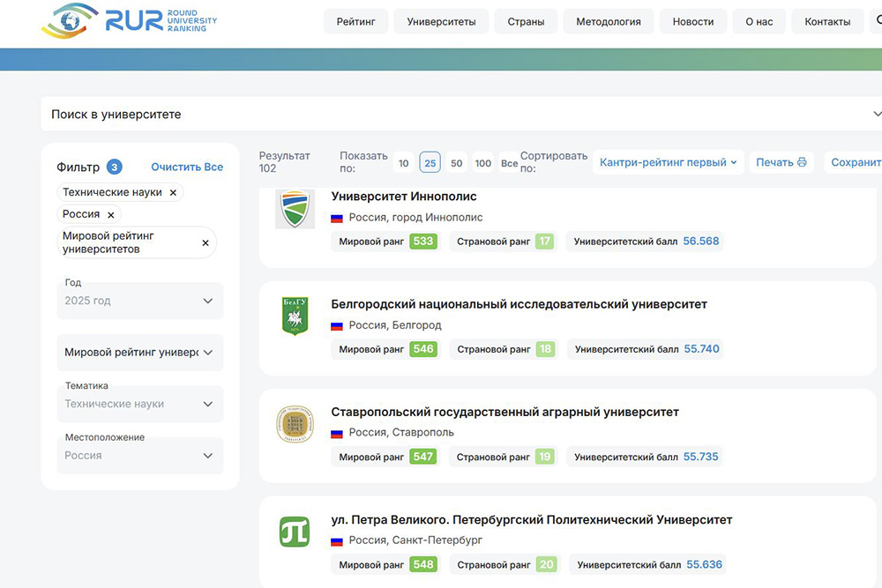
Task: Go to the Методология menu item
Action: (x=608, y=22)
